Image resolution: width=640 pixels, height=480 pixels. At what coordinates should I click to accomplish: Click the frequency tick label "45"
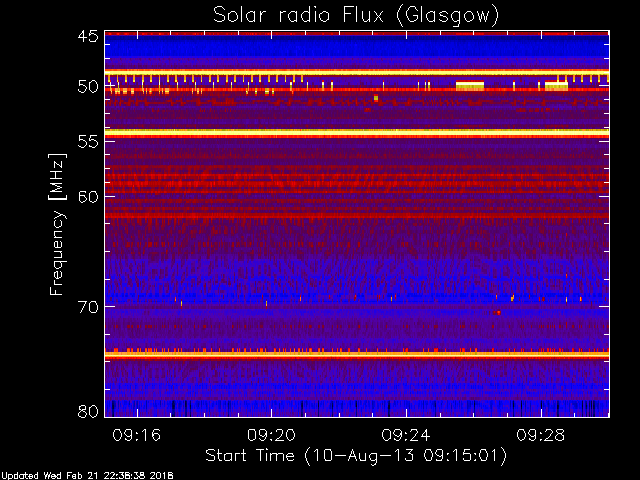pos(88,36)
